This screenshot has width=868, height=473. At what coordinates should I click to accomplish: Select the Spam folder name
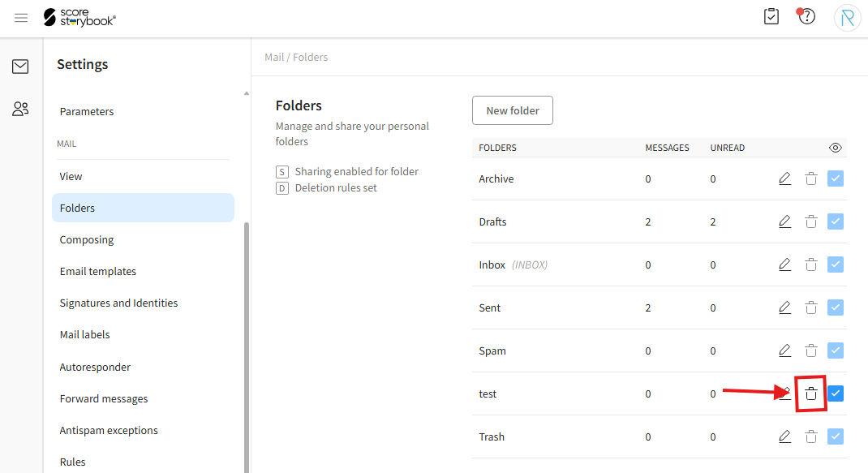(x=492, y=350)
